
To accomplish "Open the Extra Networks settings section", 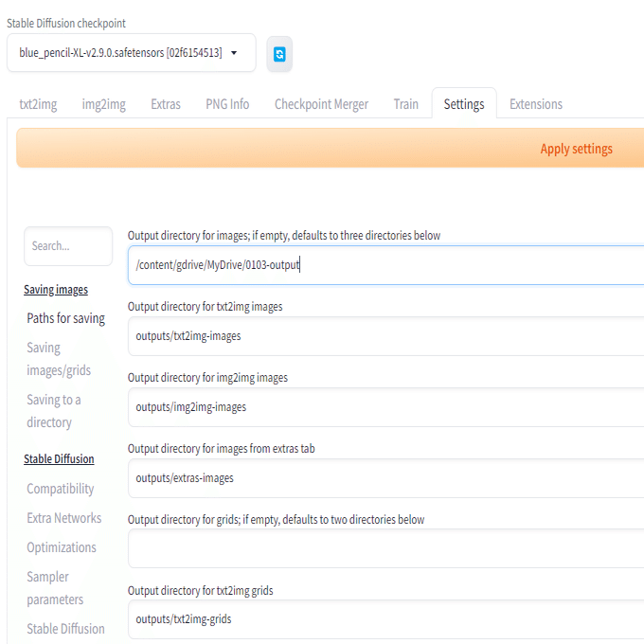I will 64,518.
